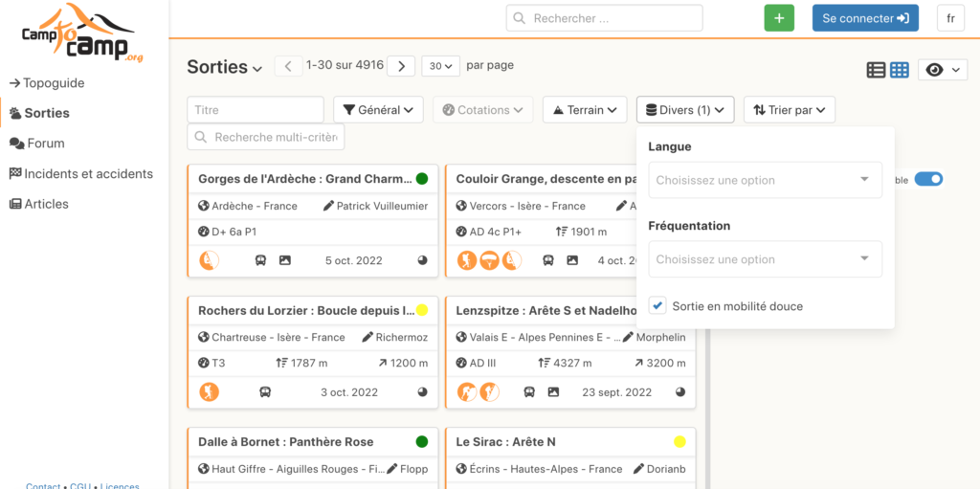Click hiking icon on Couloir Grange card
This screenshot has height=489, width=980.
click(x=466, y=260)
